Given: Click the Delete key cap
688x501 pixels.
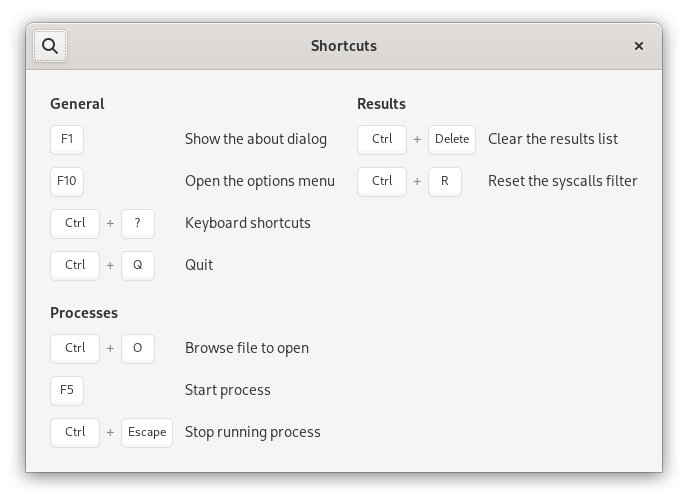Looking at the screenshot, I should [452, 140].
